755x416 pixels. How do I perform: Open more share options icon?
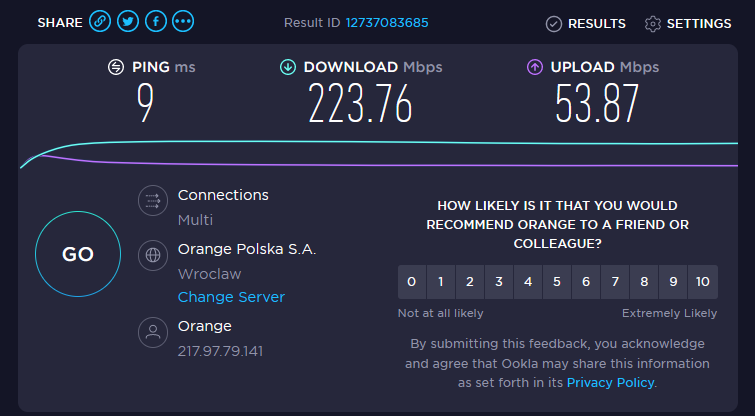tap(184, 21)
